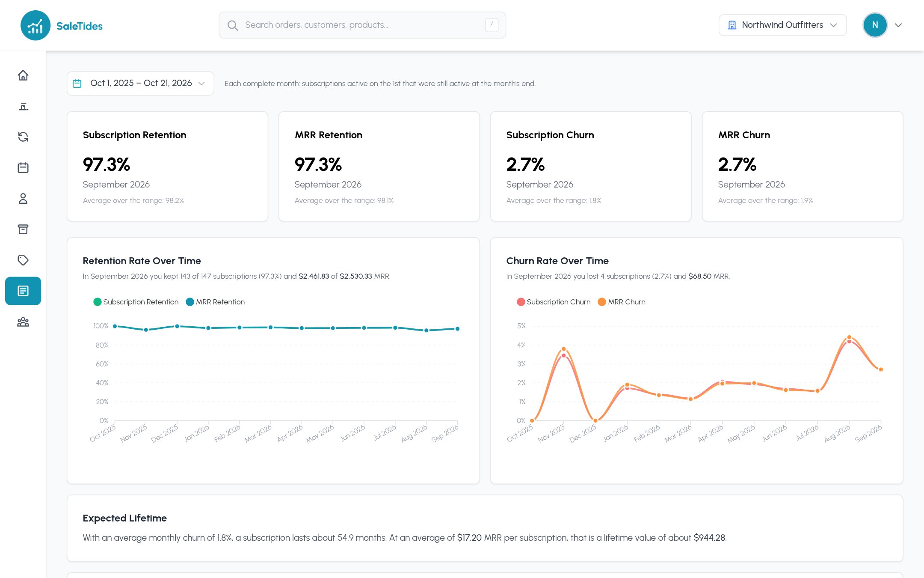Expand the account menu chevron
The image size is (924, 578).
point(898,25)
